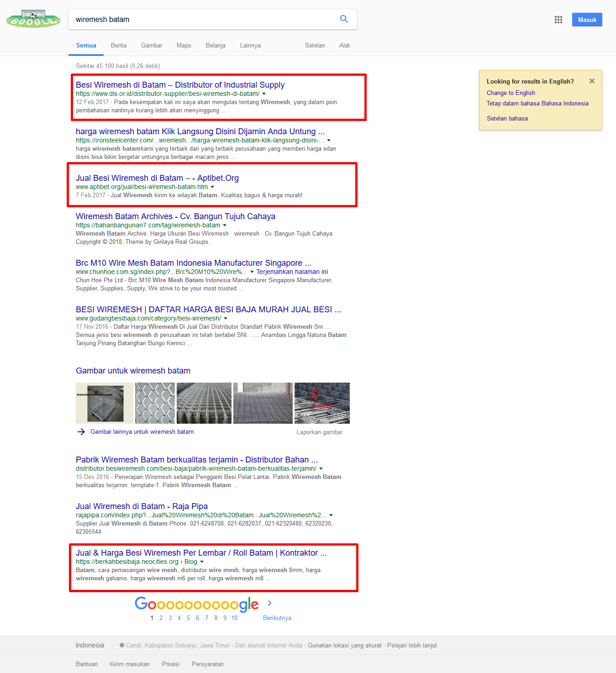The width and height of the screenshot is (616, 673).
Task: Expand dropdown beside ironsteelcenter.com URL
Action: [x=329, y=141]
